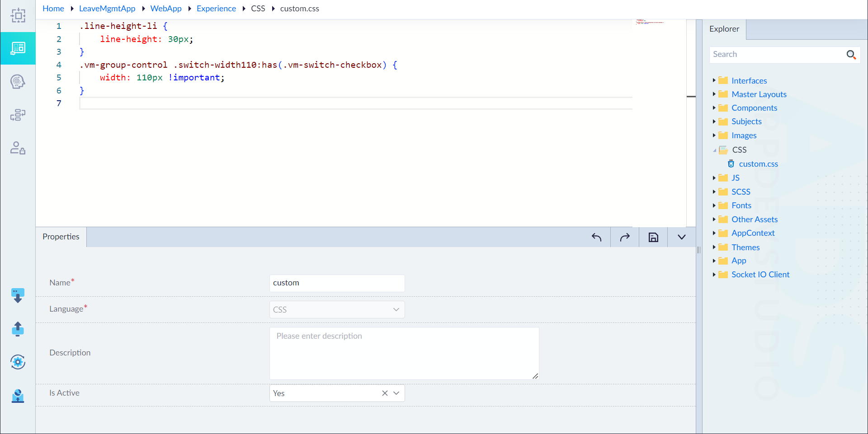This screenshot has height=434, width=868.
Task: Open the circular gear settings sidebar icon
Action: (18, 362)
